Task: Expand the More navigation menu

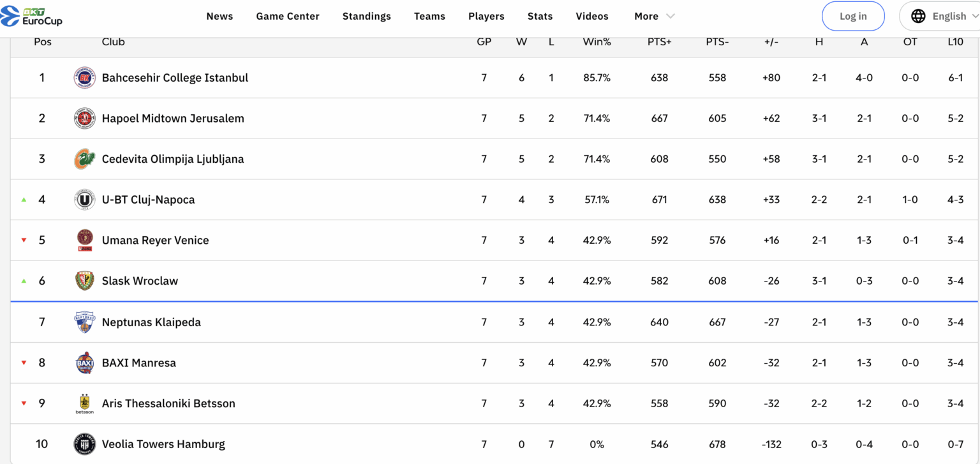Action: (x=654, y=17)
